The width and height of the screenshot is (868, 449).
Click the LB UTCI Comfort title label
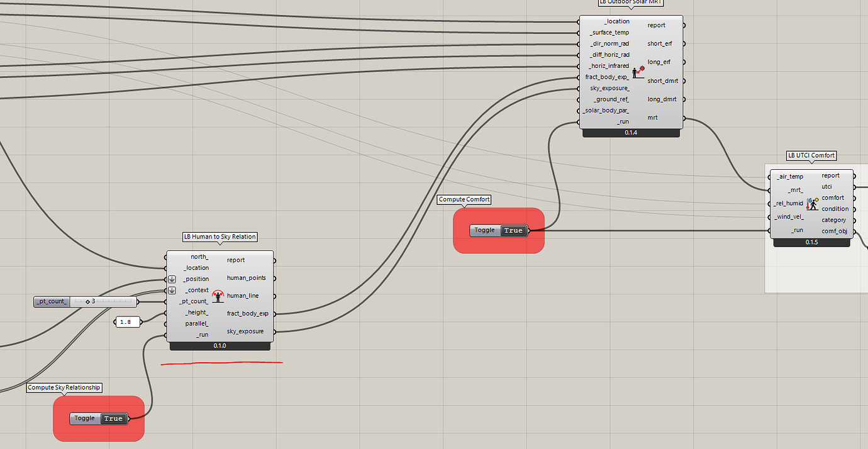click(x=811, y=155)
